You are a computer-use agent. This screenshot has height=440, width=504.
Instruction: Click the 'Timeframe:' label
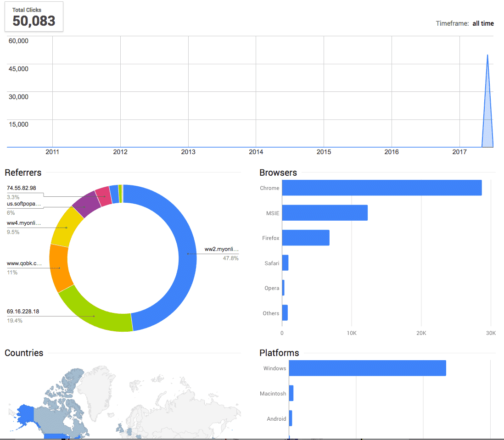452,23
